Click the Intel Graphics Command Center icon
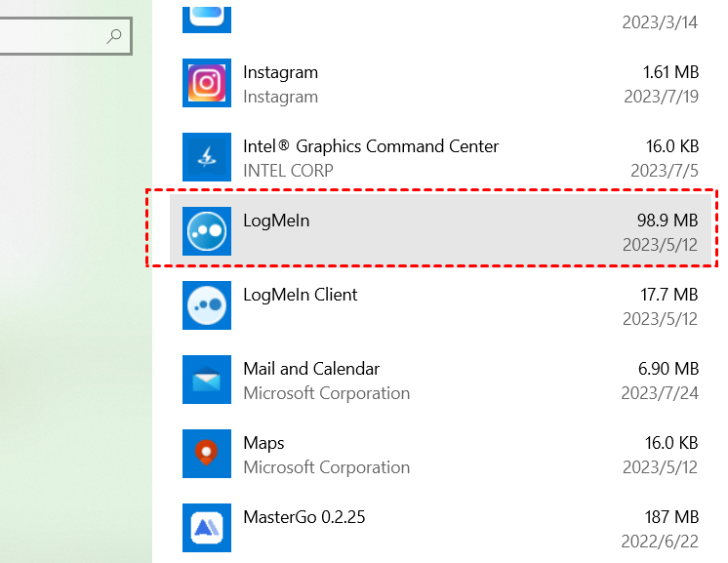728x563 pixels. (x=207, y=157)
